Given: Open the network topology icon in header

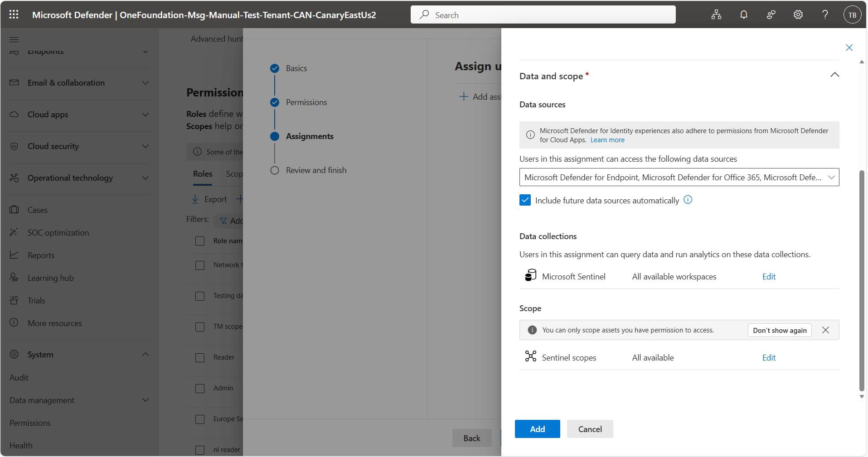Looking at the screenshot, I should click(716, 14).
